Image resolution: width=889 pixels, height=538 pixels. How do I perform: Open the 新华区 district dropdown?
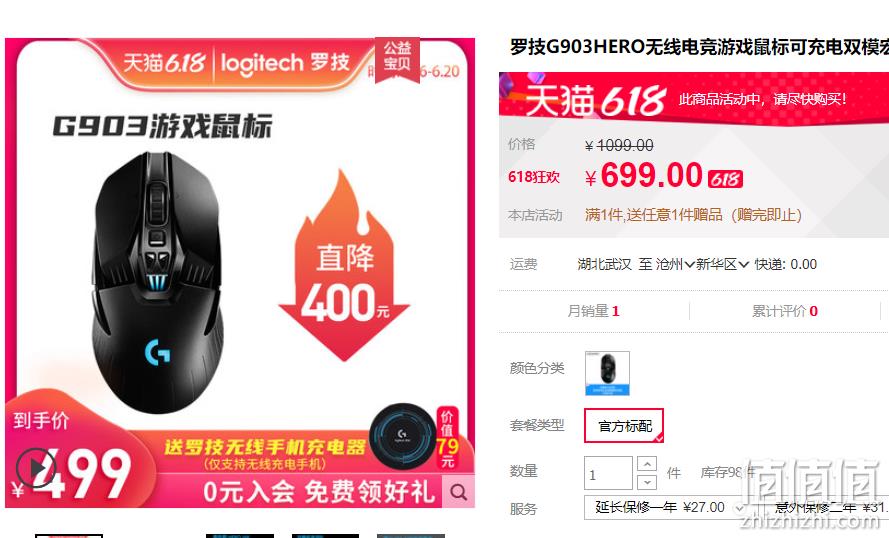[723, 264]
